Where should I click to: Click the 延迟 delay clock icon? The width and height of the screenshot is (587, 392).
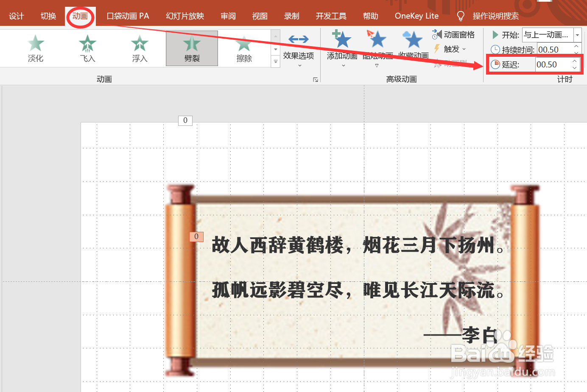coord(495,64)
